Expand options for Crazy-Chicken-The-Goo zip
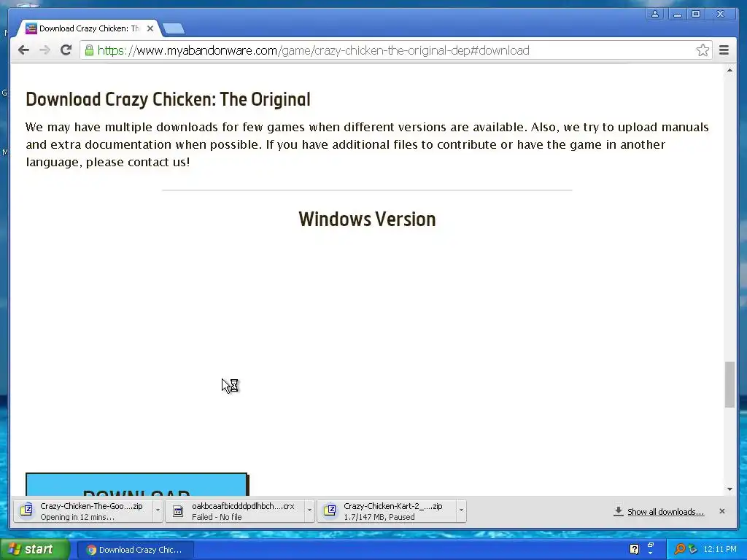This screenshot has width=747, height=560. 158,510
